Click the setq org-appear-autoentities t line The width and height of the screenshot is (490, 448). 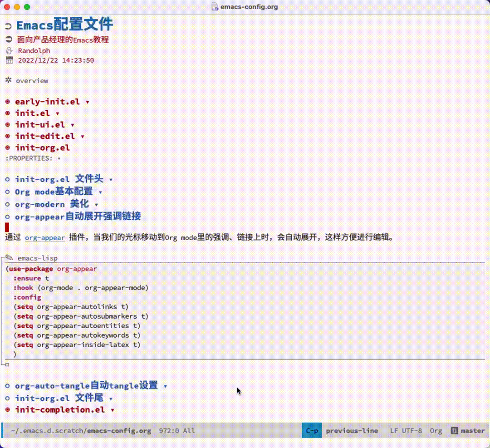77,326
